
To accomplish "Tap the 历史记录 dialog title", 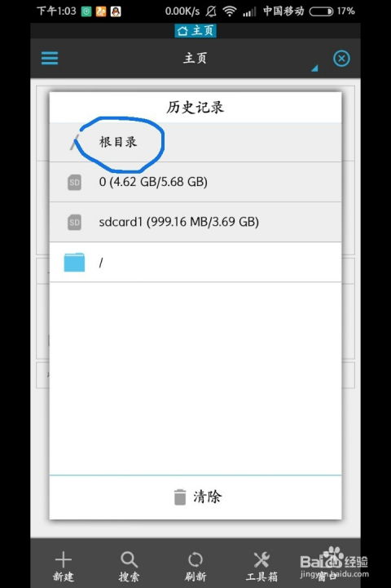I will pos(195,108).
